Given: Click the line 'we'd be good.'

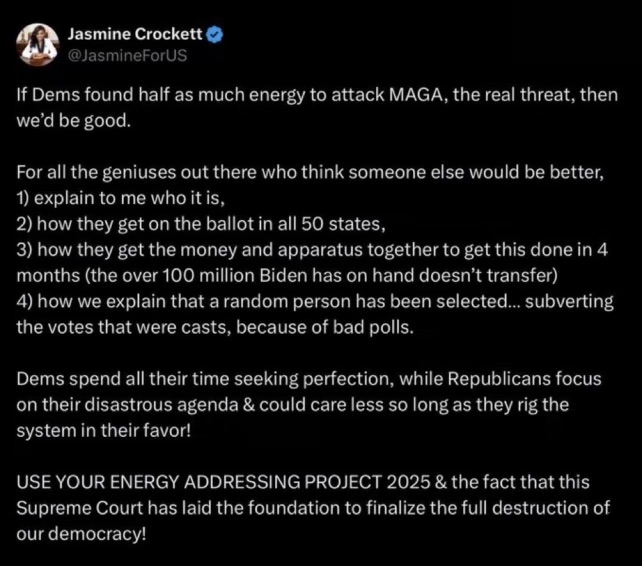Looking at the screenshot, I should pos(74,120).
